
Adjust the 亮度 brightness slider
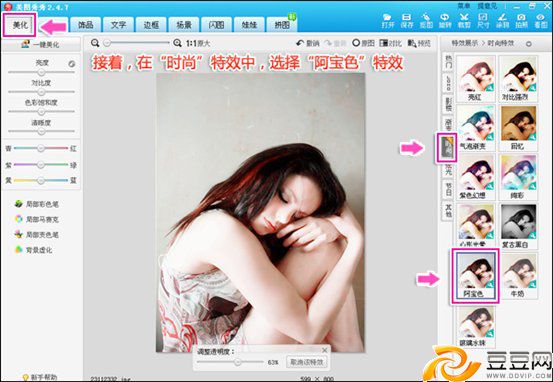click(x=41, y=72)
